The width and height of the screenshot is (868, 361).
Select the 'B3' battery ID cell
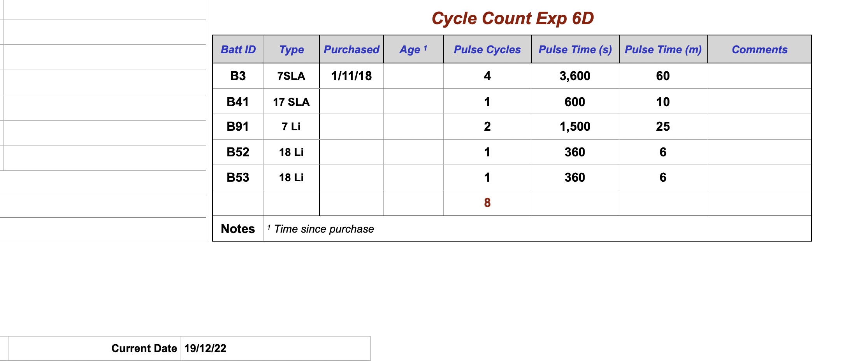(x=238, y=76)
